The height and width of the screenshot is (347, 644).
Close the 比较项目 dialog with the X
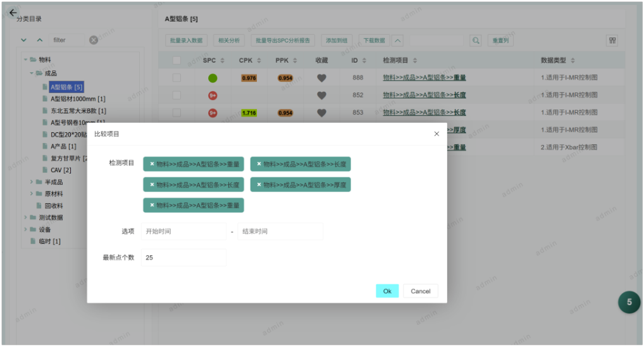pos(437,134)
